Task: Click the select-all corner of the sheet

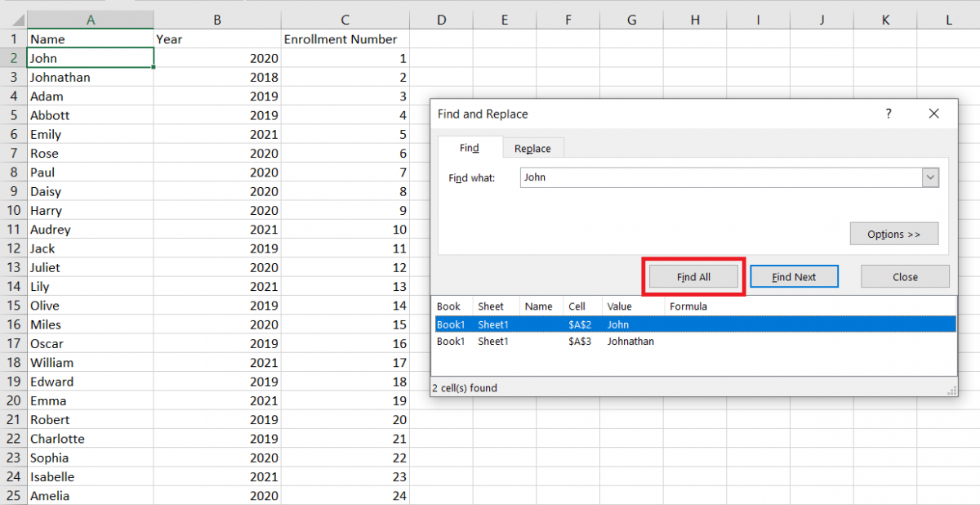Action: point(13,20)
